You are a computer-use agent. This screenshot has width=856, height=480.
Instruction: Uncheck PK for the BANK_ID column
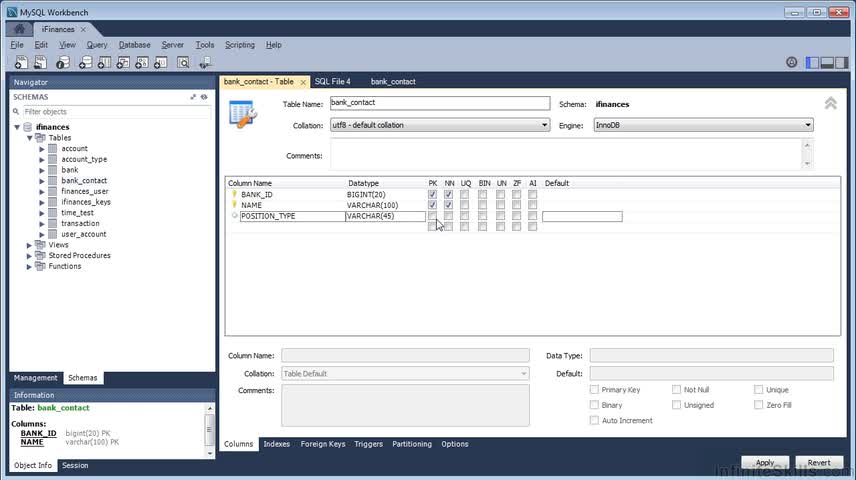click(x=432, y=194)
